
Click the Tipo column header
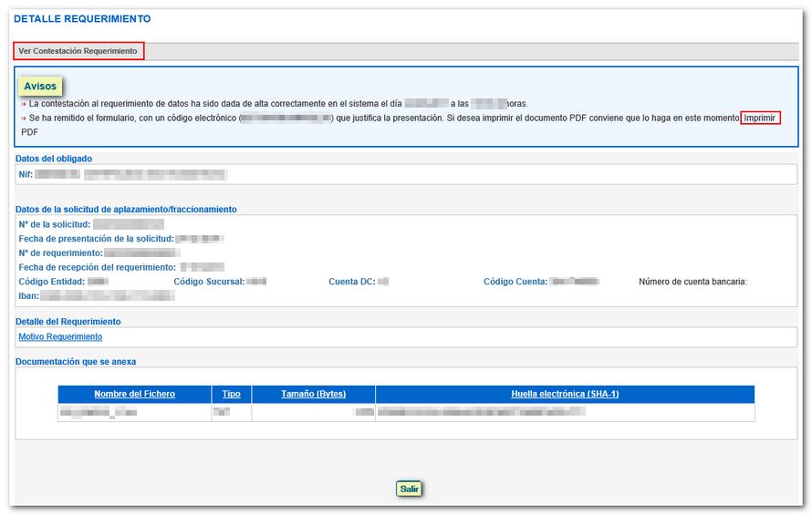pyautogui.click(x=232, y=395)
